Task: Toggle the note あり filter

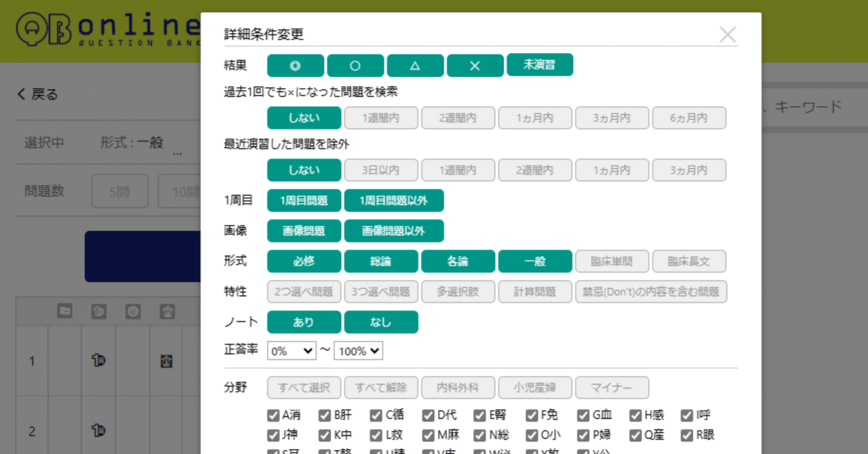Action: pos(304,323)
